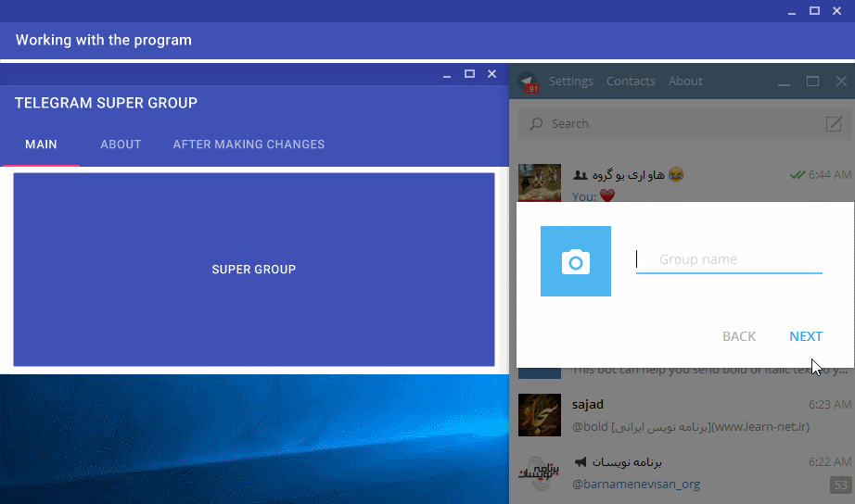Open Telegram Contacts menu
Screen dimensions: 855x504
(x=631, y=82)
